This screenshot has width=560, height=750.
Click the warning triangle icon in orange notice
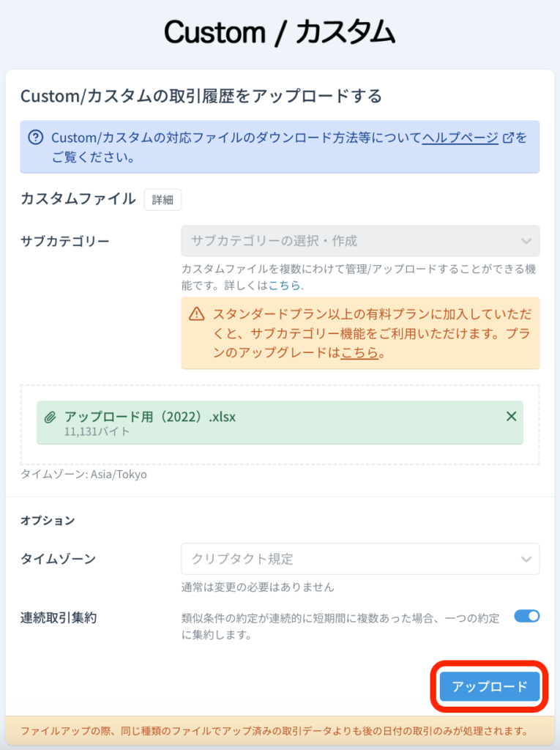197,314
